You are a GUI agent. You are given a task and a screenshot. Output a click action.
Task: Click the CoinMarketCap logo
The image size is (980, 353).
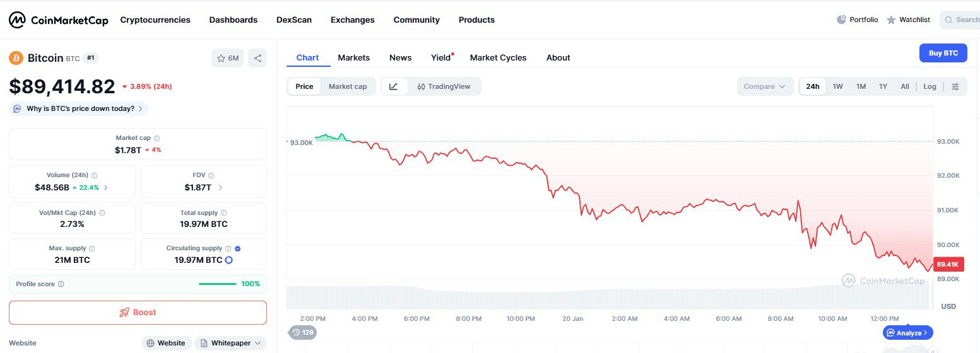[57, 20]
